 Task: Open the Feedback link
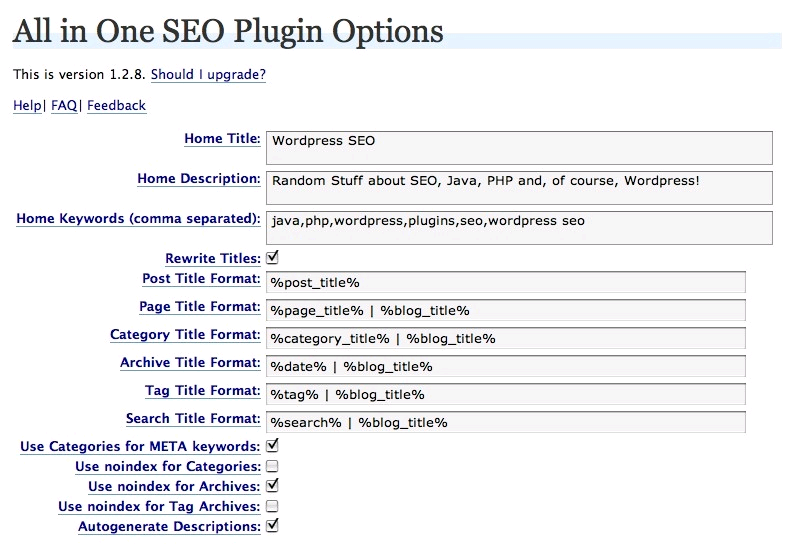[116, 105]
